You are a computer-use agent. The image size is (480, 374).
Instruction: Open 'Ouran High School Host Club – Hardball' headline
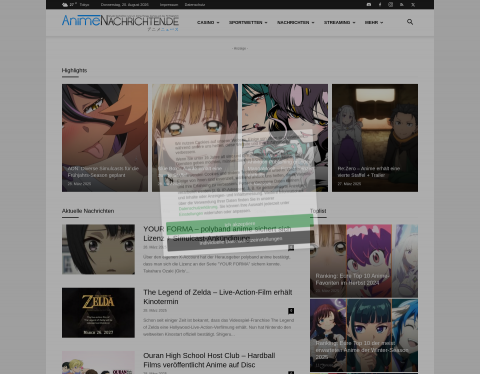209,360
